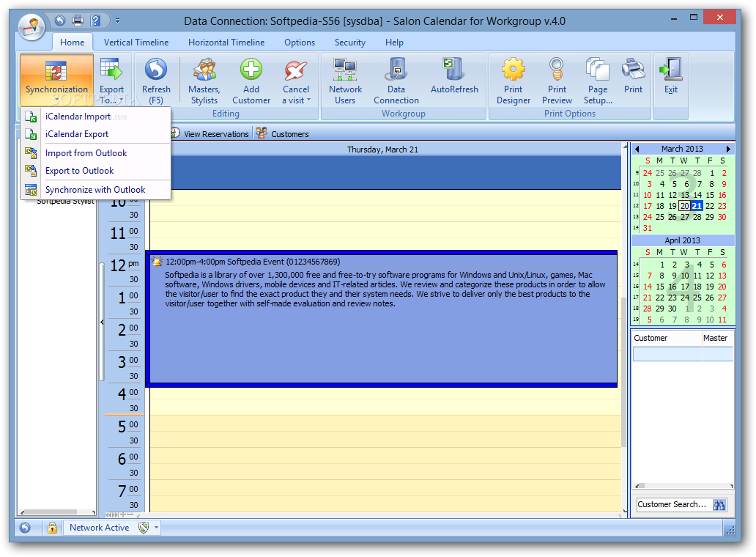The height and width of the screenshot is (557, 756).
Task: Open the Customers tab
Action: (283, 133)
